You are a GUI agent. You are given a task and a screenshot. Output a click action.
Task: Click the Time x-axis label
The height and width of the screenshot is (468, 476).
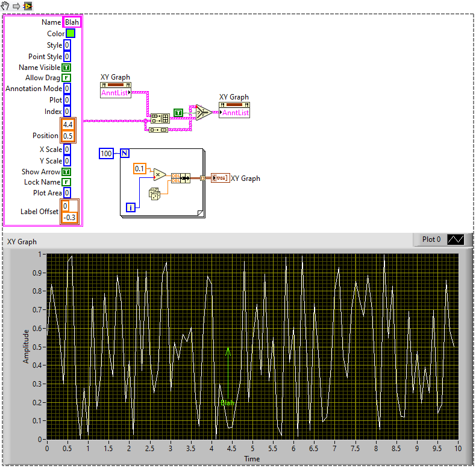tap(252, 459)
